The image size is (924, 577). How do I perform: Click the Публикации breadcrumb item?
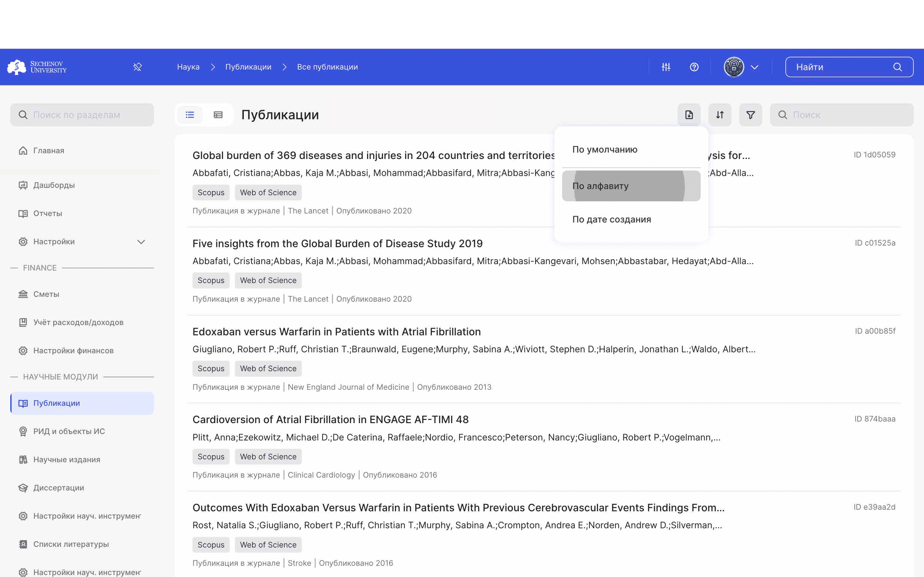[x=248, y=66]
